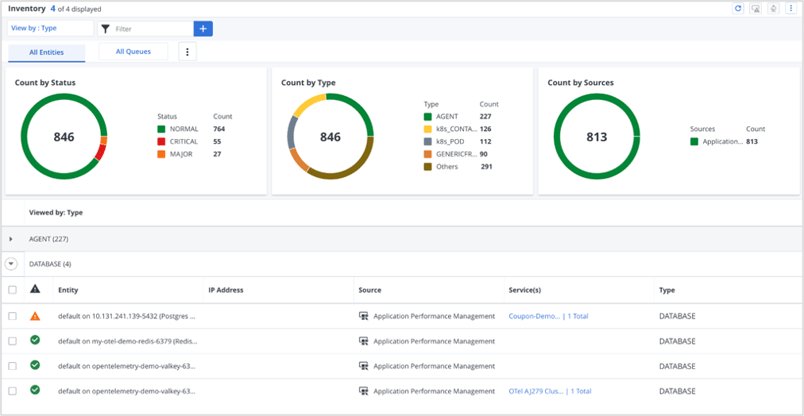The width and height of the screenshot is (804, 416).
Task: Open the Coupon-Demo service link
Action: (x=534, y=316)
